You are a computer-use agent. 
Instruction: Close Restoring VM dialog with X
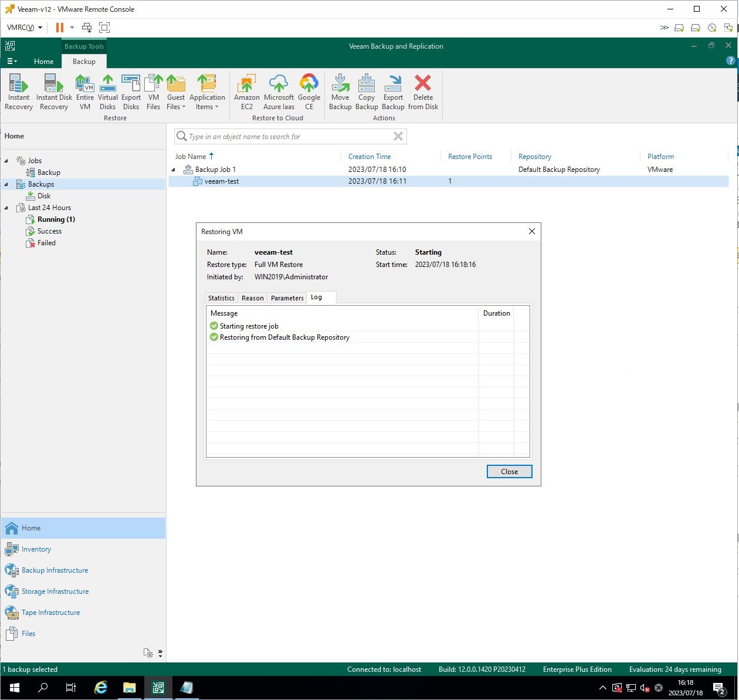click(x=532, y=231)
